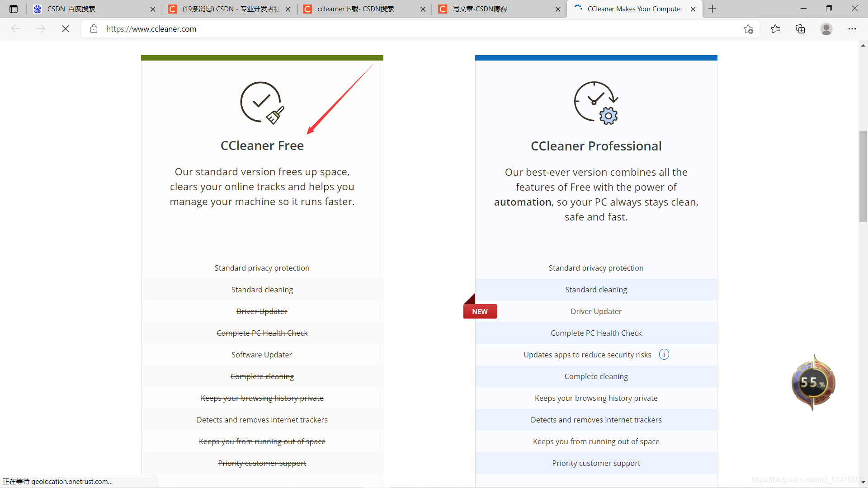This screenshot has height=488, width=868.
Task: Click Priority customer support in Professional column
Action: click(596, 463)
